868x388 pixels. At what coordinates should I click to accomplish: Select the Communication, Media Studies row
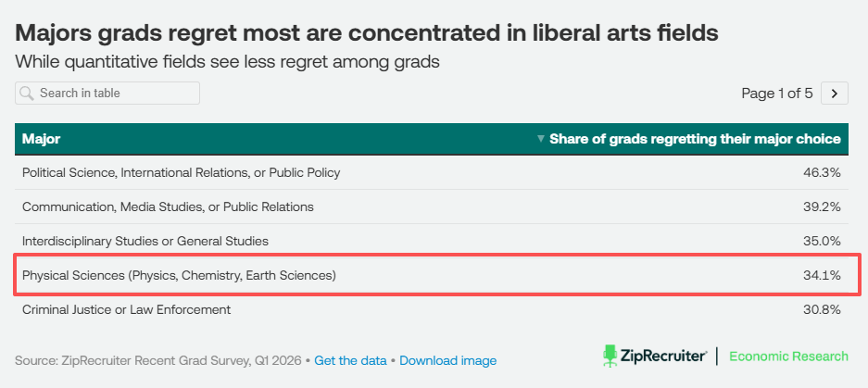tap(432, 207)
